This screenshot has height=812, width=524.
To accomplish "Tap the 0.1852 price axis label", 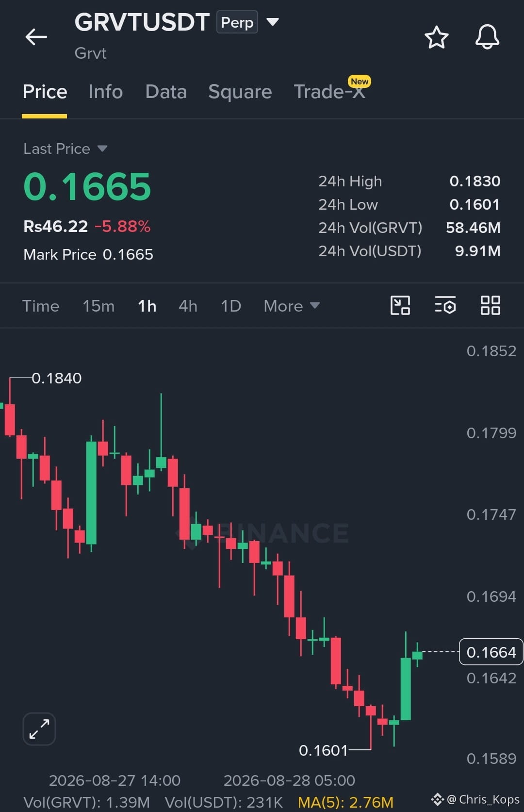I will pyautogui.click(x=491, y=351).
